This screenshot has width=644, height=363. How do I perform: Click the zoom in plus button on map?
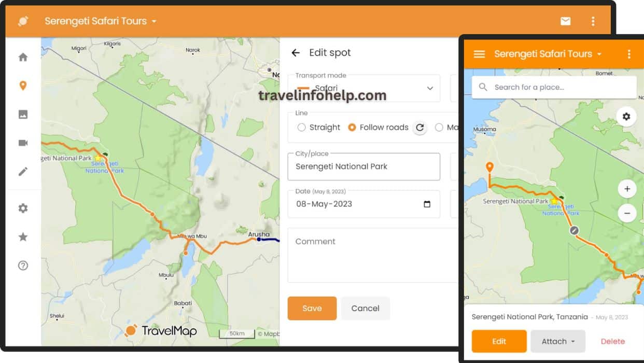[x=627, y=189]
